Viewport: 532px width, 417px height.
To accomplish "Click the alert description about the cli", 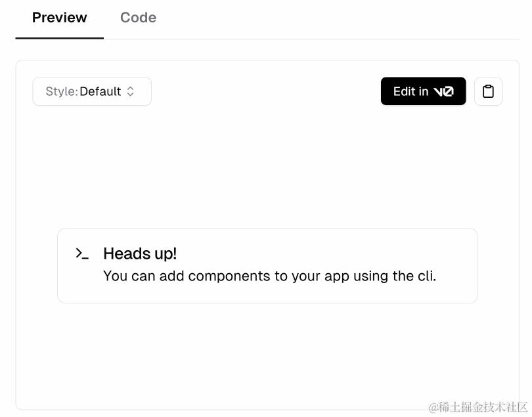I will click(269, 276).
